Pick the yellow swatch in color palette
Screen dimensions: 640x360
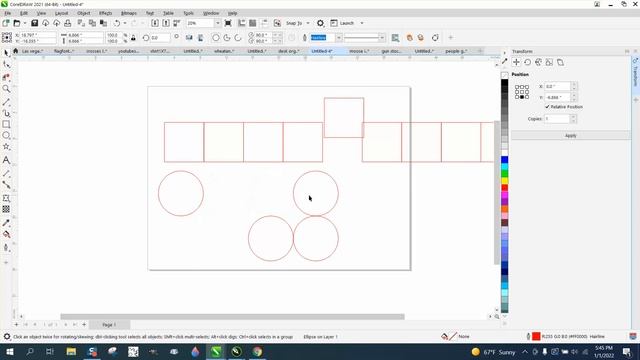click(504, 181)
